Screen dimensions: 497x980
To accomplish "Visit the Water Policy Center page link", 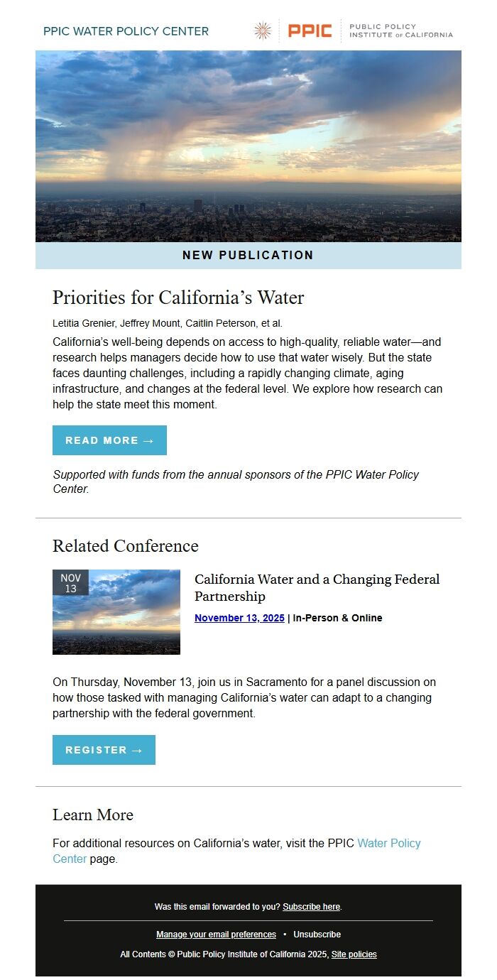I will pyautogui.click(x=390, y=843).
